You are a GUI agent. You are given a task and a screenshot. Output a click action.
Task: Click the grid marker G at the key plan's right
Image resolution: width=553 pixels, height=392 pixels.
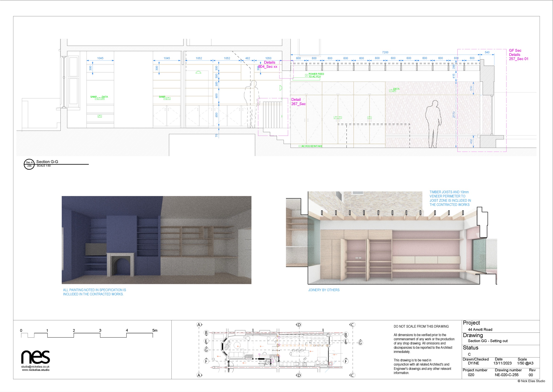coord(360,343)
